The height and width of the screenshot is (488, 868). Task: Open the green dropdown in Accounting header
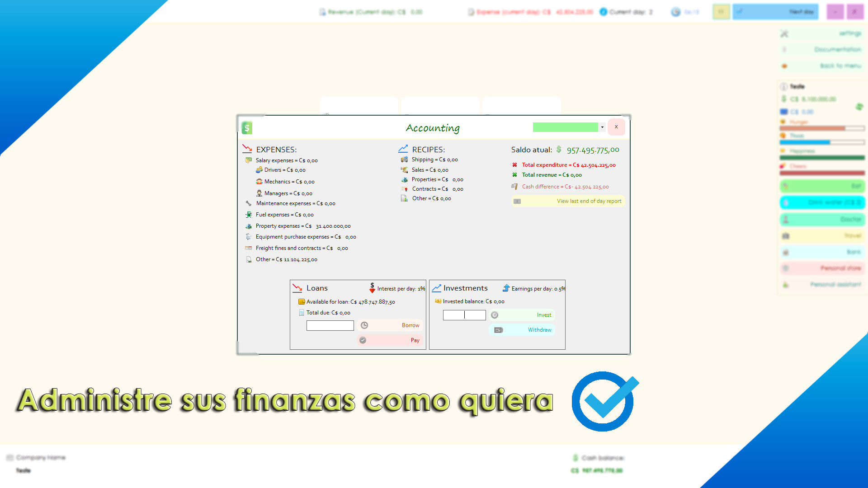tap(602, 127)
